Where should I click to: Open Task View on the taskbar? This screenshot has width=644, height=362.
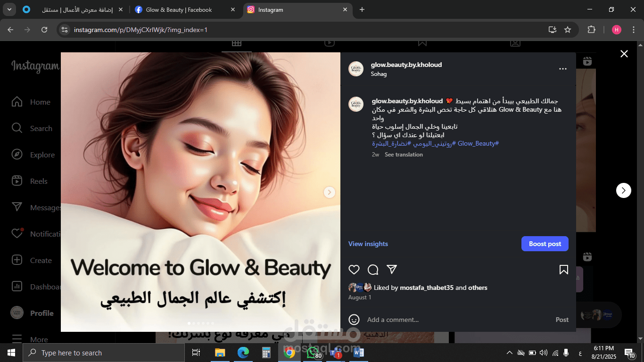point(196,353)
